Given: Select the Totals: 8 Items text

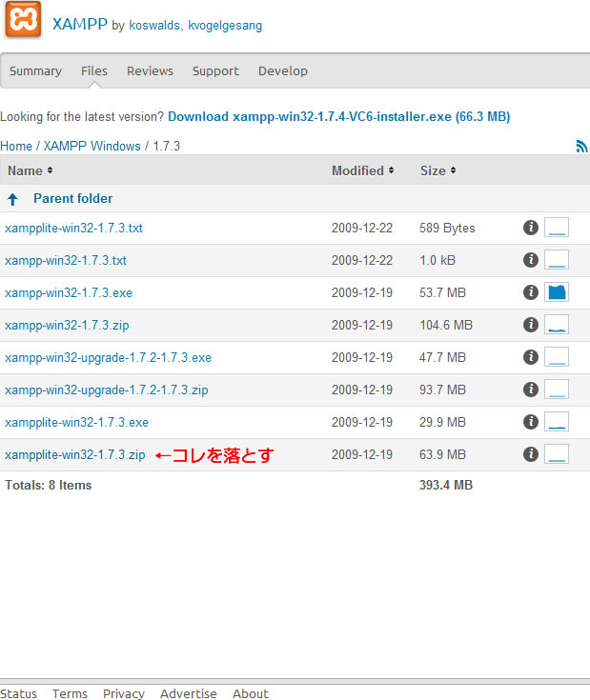Looking at the screenshot, I should pos(49,486).
